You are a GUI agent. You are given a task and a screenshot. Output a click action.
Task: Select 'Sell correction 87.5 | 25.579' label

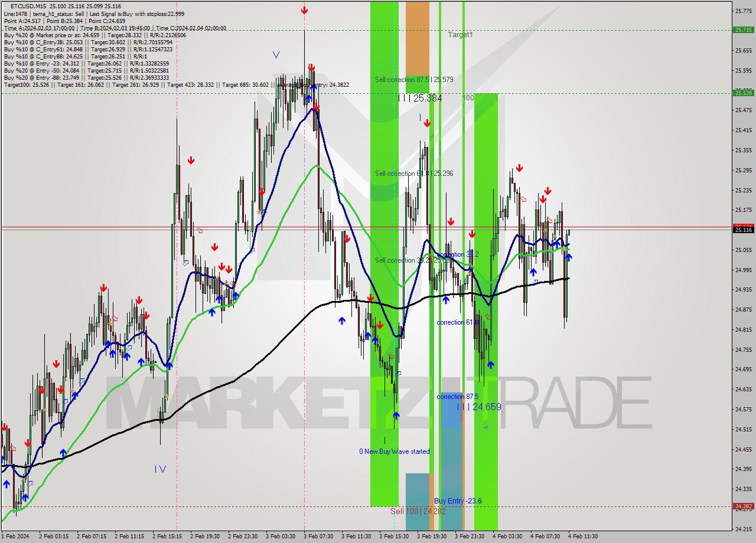tap(414, 79)
